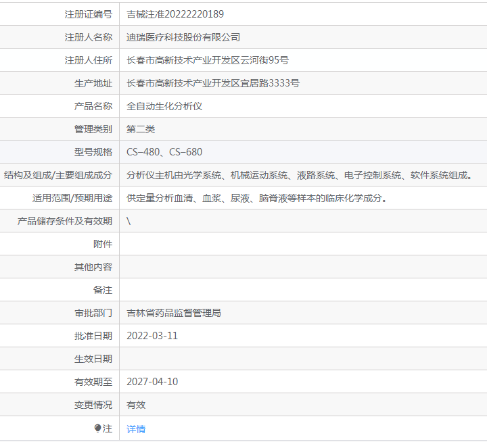The width and height of the screenshot is (487, 448).
Task: Click the 产品名称 label
Action: [93, 106]
